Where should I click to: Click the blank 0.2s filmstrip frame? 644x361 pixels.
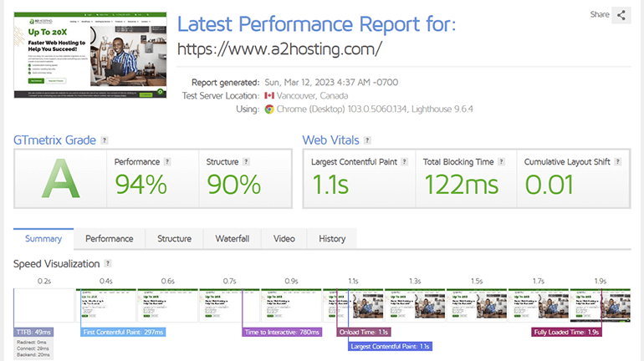pos(44,306)
